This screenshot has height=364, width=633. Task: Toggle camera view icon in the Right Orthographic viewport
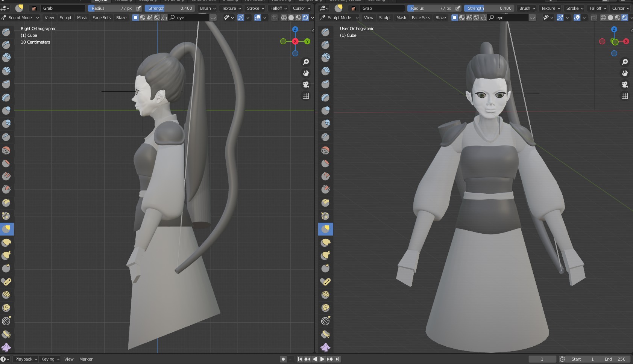(x=306, y=85)
